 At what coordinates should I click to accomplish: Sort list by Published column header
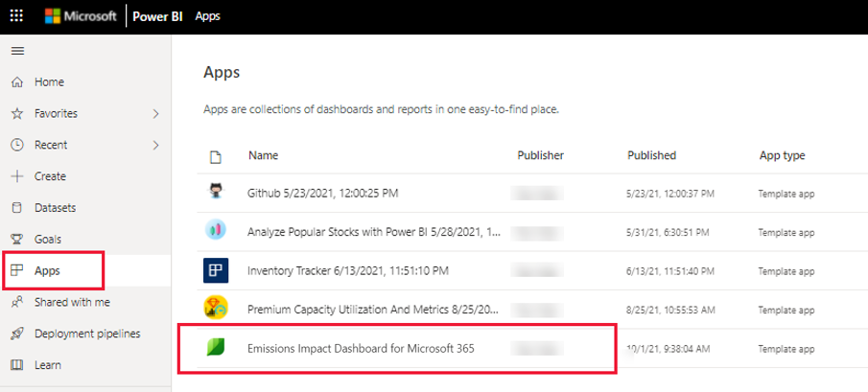pos(651,155)
